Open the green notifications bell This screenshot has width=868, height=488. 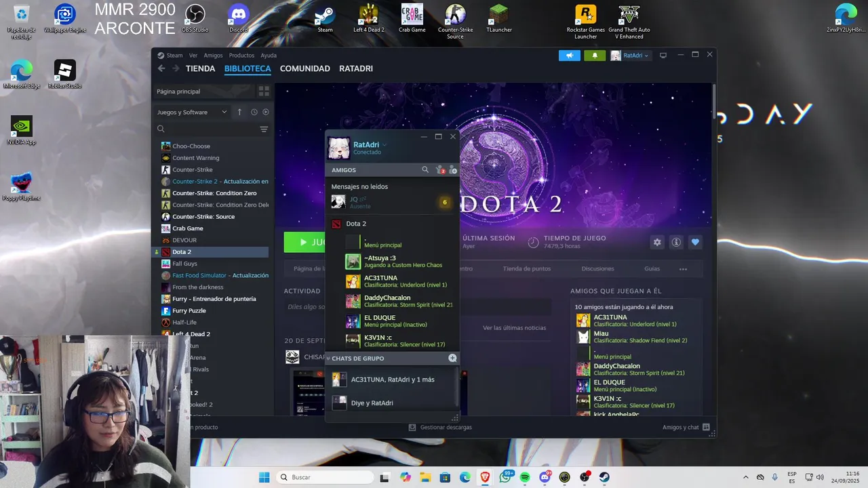(x=595, y=56)
